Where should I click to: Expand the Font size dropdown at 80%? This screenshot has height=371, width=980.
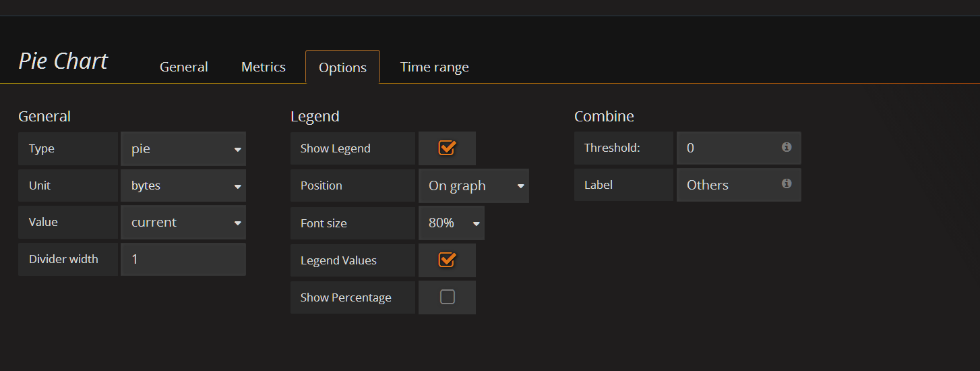pyautogui.click(x=451, y=223)
